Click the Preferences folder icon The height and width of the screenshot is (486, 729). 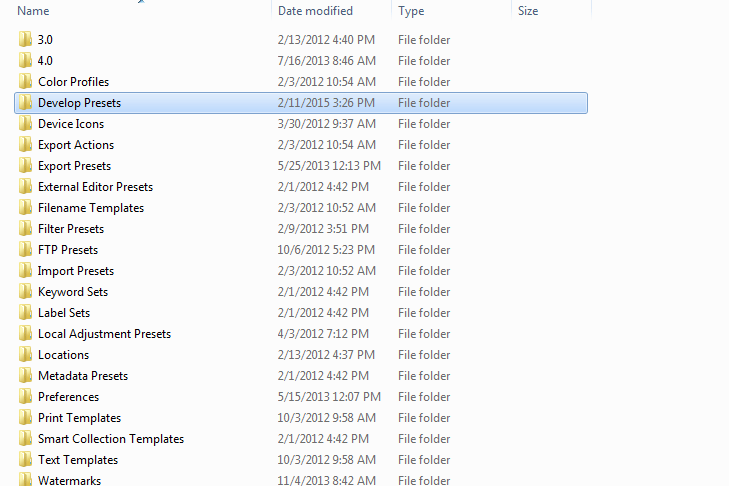coord(26,397)
